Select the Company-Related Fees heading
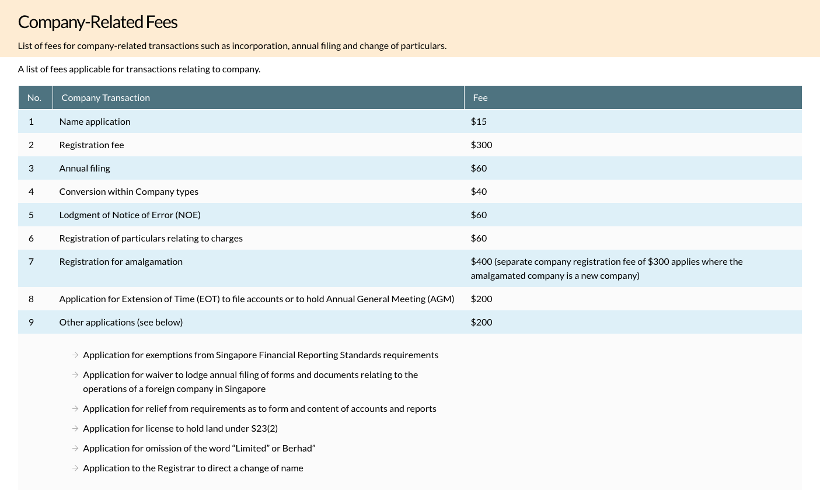This screenshot has width=820, height=504. point(97,22)
